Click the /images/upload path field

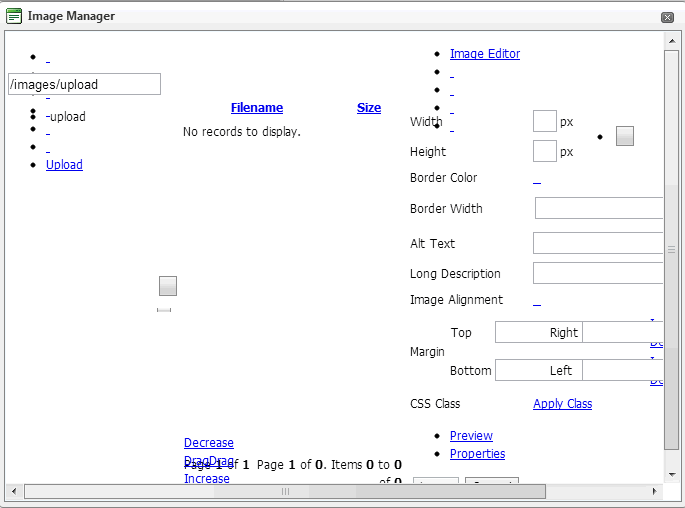click(x=84, y=84)
